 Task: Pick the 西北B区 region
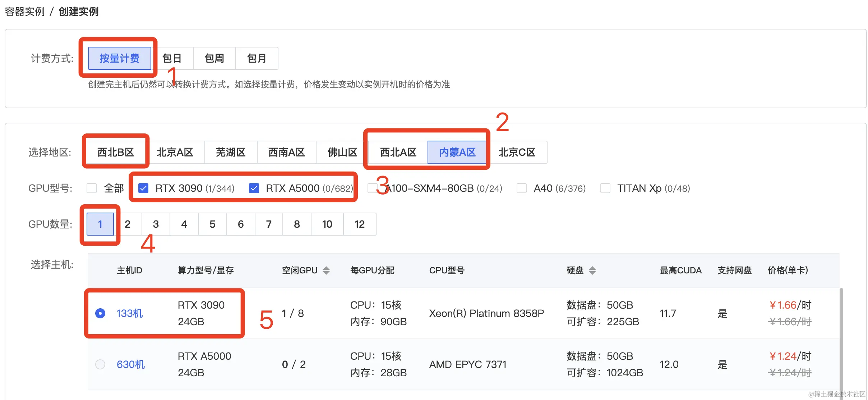pos(115,152)
